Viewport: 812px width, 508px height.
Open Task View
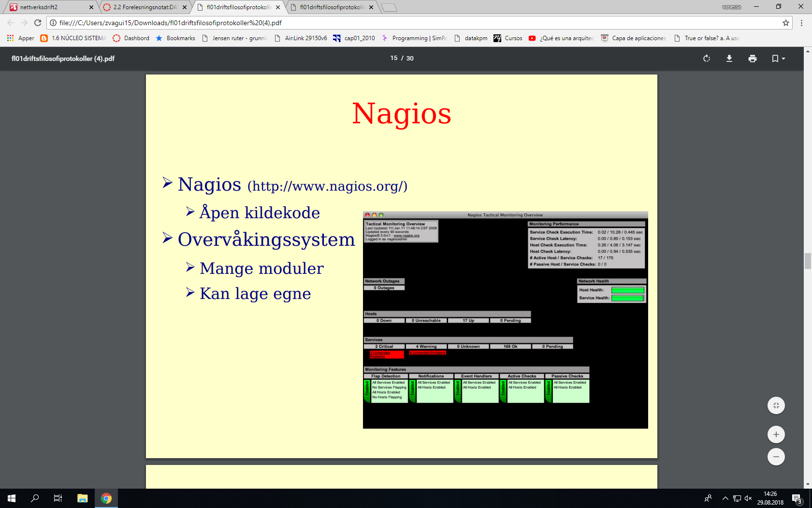pos(58,498)
